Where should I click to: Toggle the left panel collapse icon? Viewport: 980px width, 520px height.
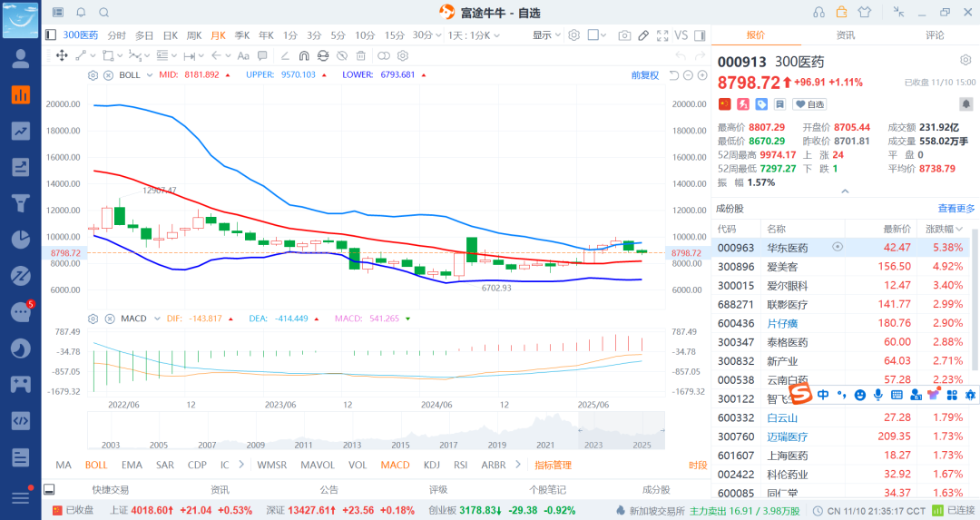tap(51, 35)
